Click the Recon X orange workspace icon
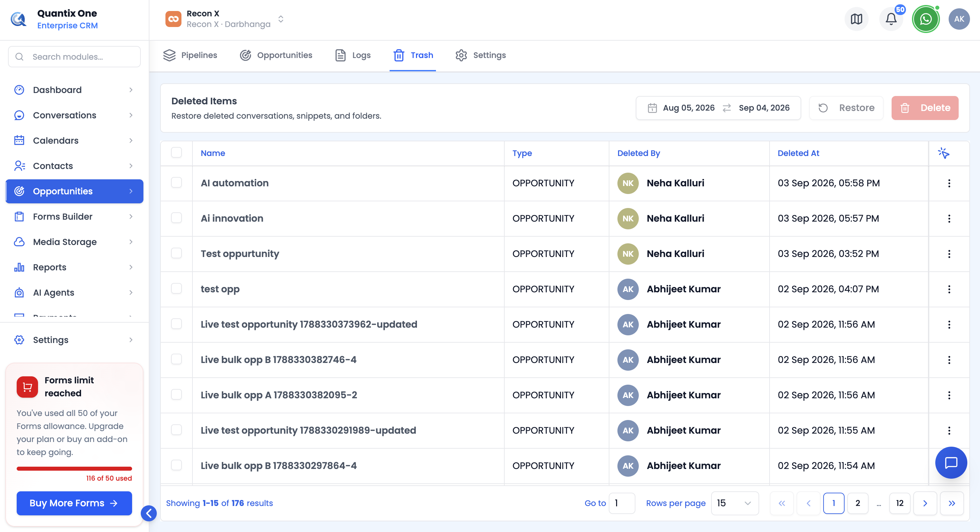 click(173, 19)
